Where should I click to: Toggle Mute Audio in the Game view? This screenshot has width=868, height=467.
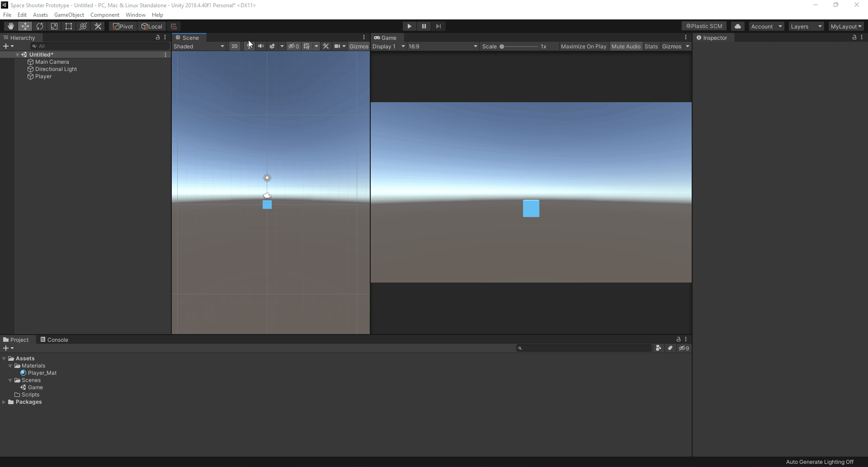point(626,46)
